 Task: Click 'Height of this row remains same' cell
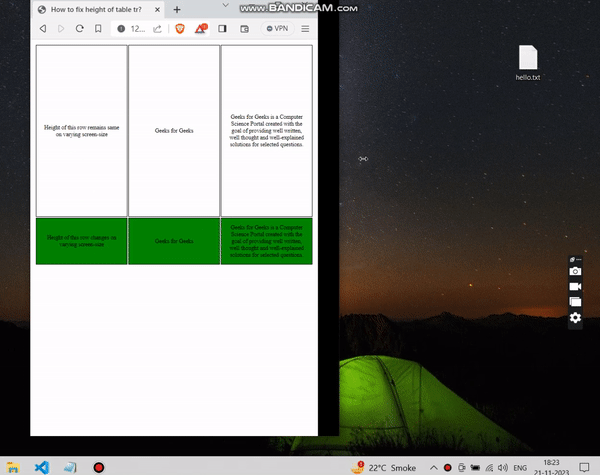[82, 131]
